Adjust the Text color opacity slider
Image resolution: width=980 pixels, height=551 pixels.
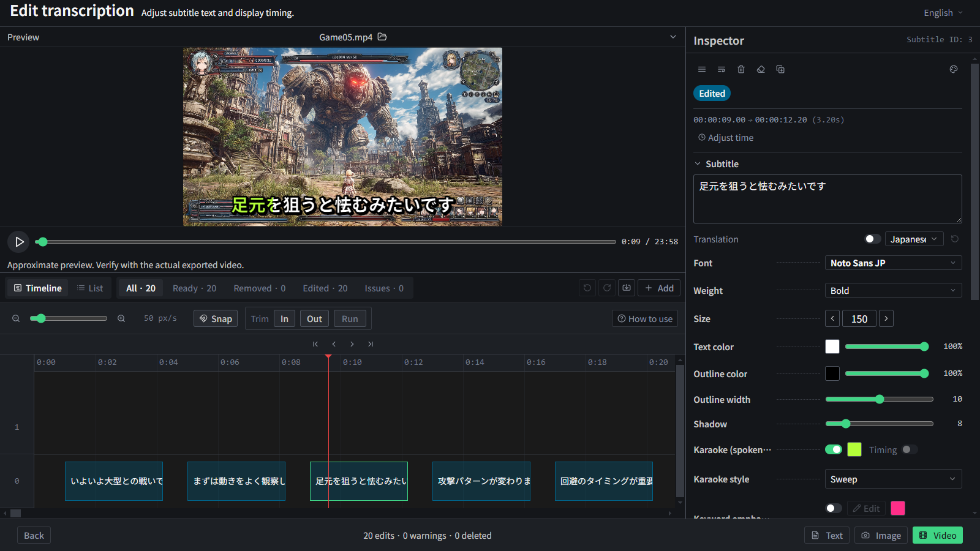[887, 347]
